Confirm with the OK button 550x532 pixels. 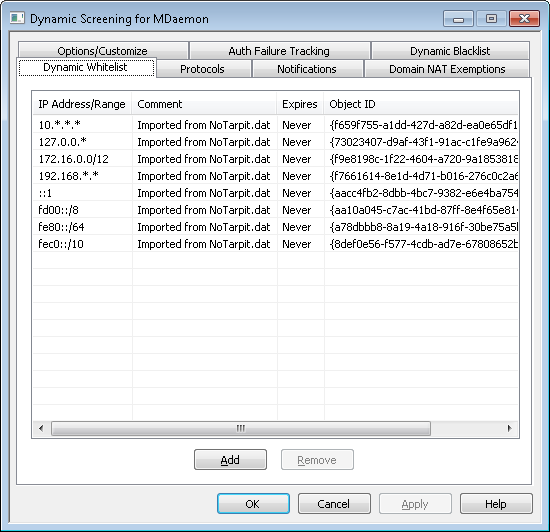pyautogui.click(x=253, y=504)
